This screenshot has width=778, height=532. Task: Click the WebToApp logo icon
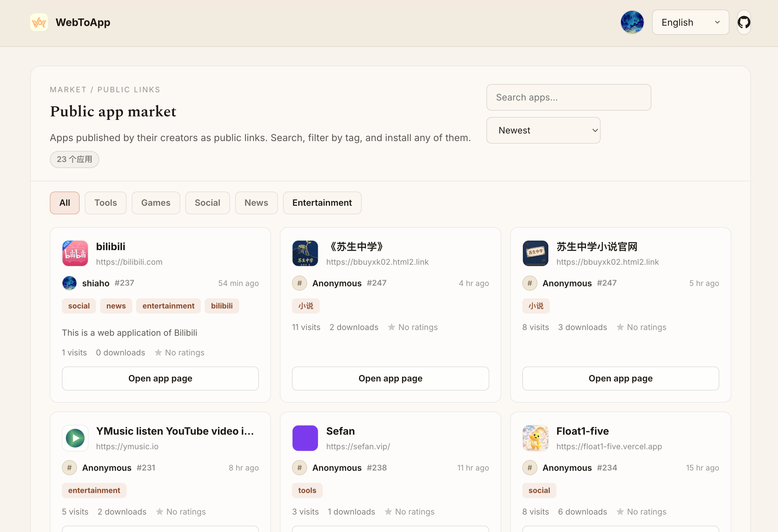(39, 23)
